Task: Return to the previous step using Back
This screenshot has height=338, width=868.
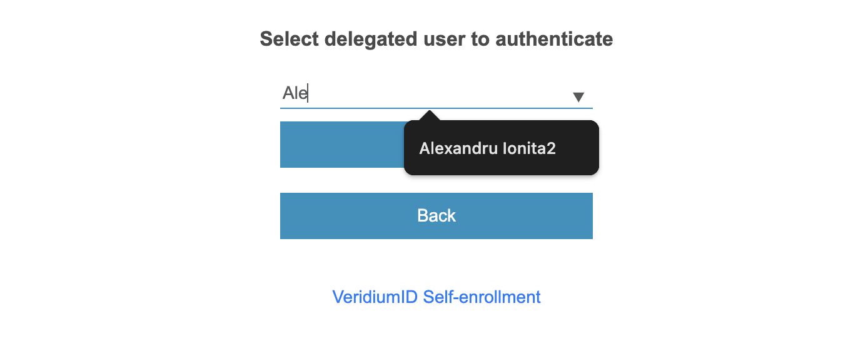Action: coord(436,216)
